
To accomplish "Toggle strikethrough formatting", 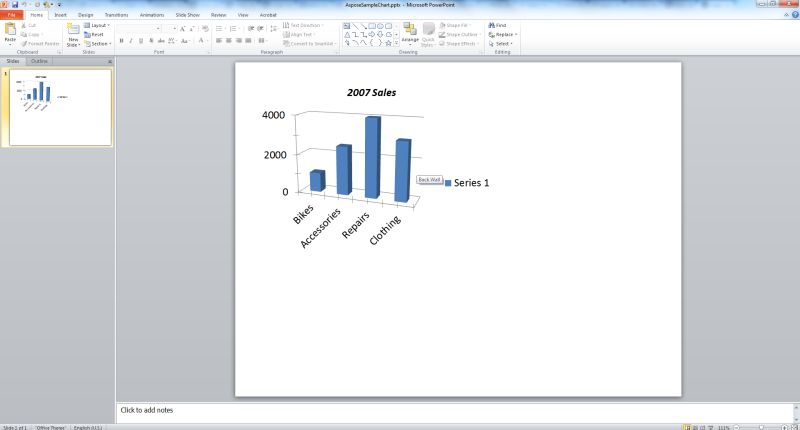I will click(161, 41).
